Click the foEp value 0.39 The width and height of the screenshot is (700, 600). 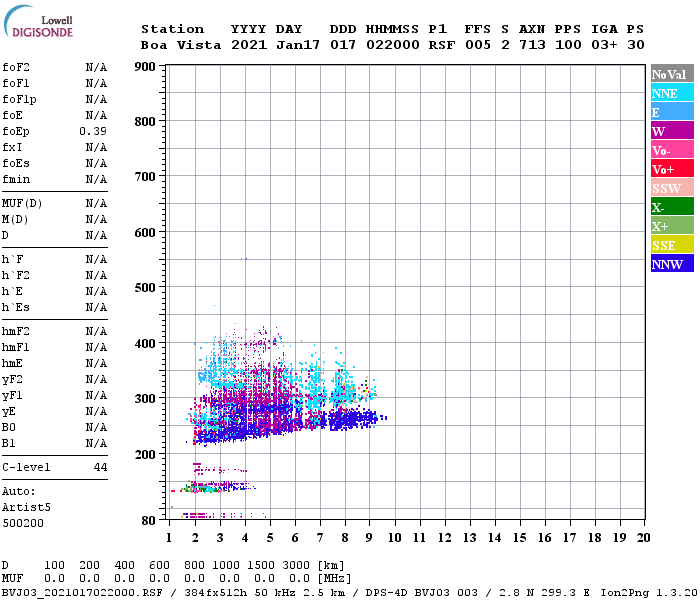(x=93, y=131)
